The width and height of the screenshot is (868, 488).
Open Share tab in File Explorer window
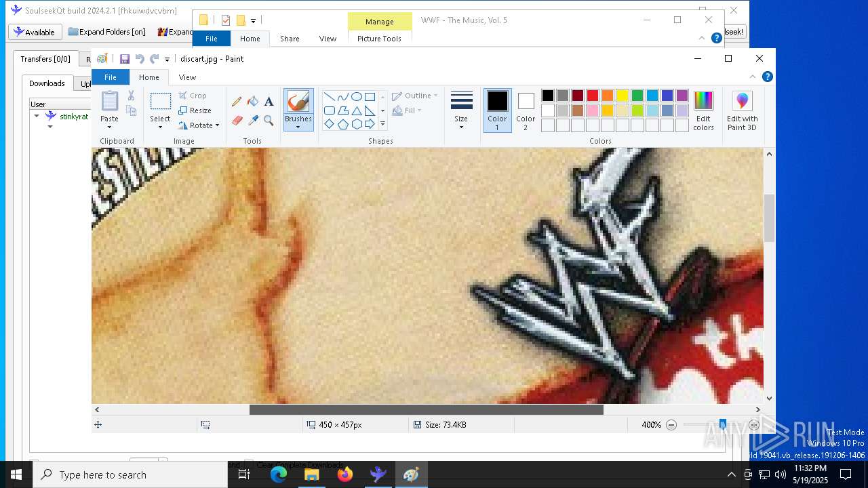(290, 39)
